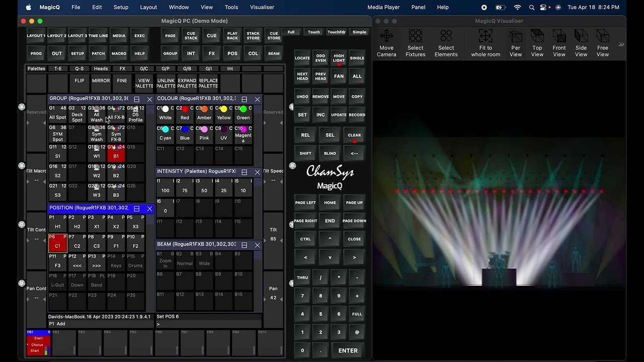Select beam palette Zoom In
Image resolution: width=644 pixels, height=362 pixels.
pyautogui.click(x=166, y=260)
